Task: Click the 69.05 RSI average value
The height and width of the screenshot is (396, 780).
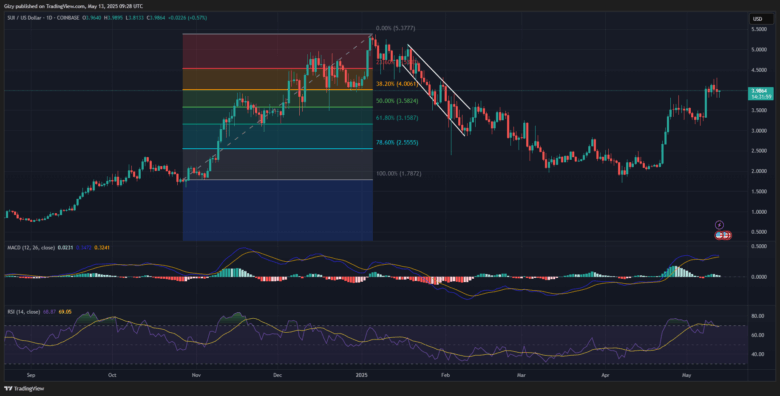Action: click(x=66, y=311)
